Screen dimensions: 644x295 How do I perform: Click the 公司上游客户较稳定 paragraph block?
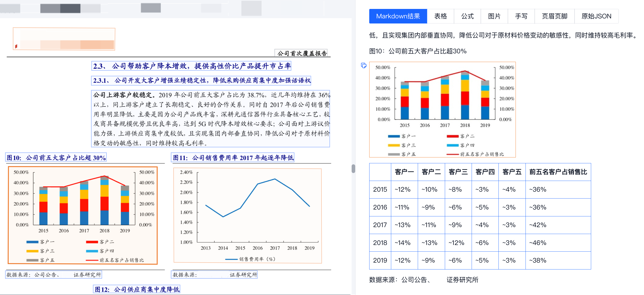pos(210,119)
